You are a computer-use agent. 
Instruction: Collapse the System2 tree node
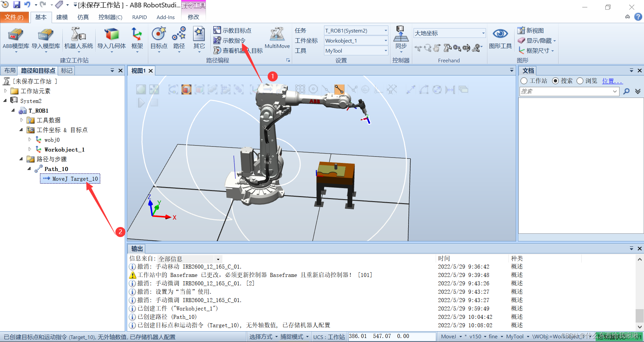[5, 101]
